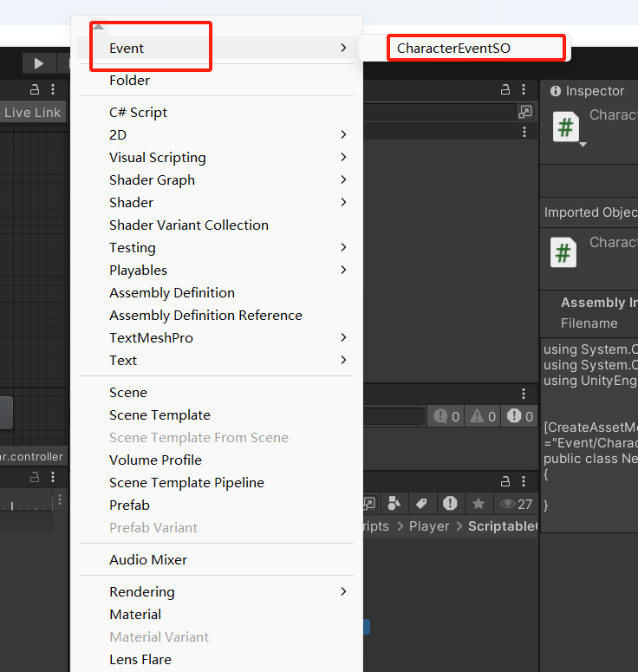638x672 pixels.
Task: Choose Scene in the Create menu
Action: [x=216, y=393]
